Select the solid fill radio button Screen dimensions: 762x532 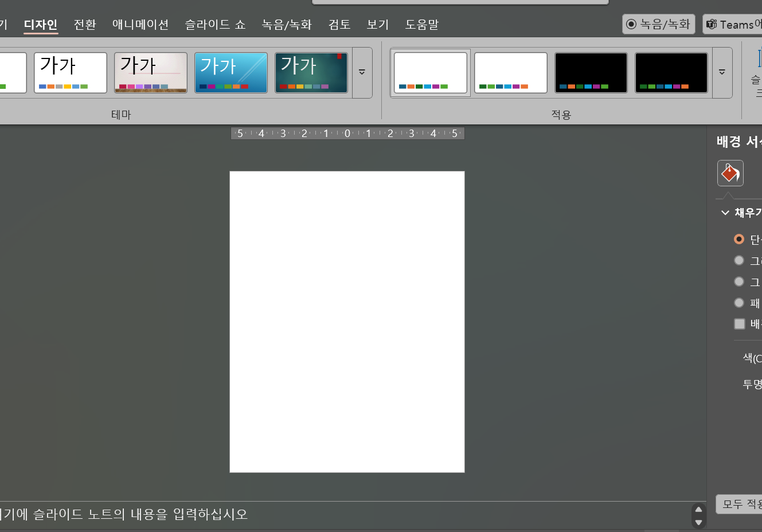(739, 239)
